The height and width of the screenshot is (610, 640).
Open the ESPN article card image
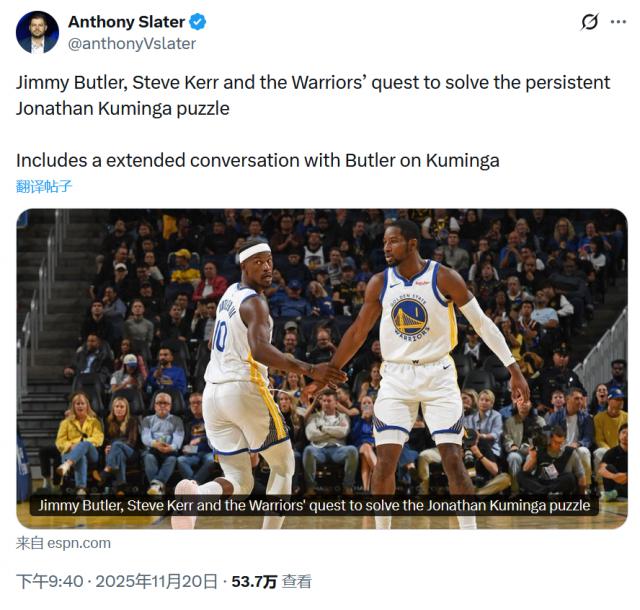tap(322, 369)
